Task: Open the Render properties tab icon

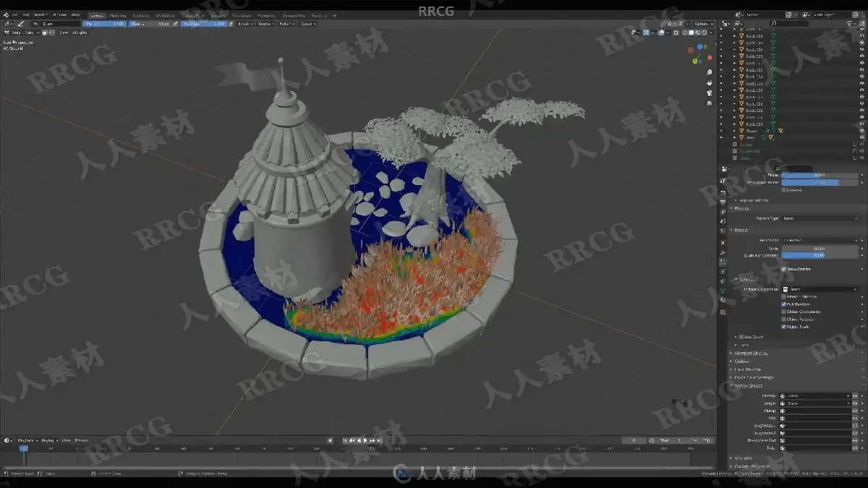Action: point(723,192)
